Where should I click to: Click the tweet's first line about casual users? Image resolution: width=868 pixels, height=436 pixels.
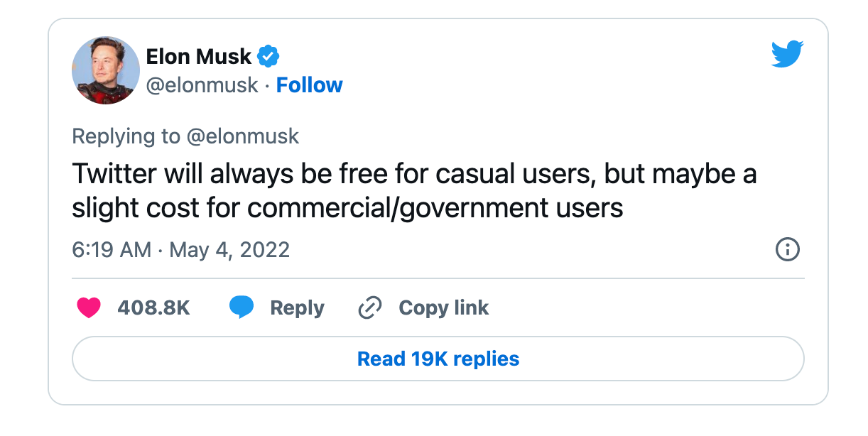click(x=414, y=175)
